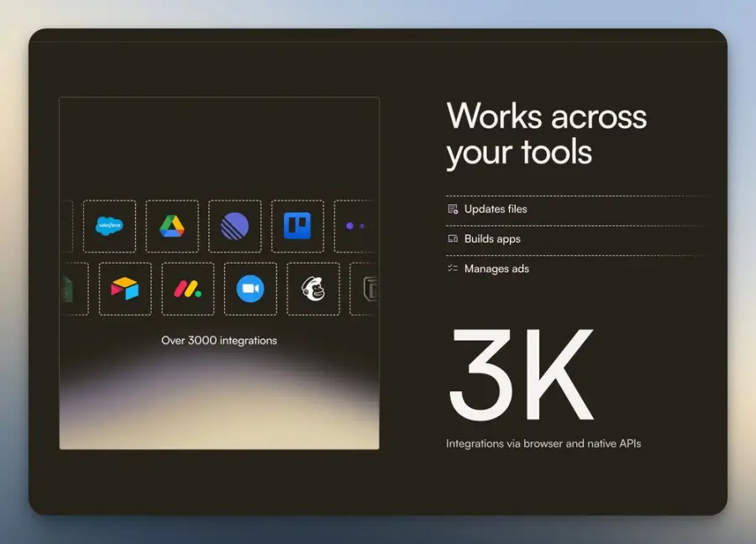The image size is (756, 544).
Task: Click the large 3K figure
Action: (x=521, y=375)
